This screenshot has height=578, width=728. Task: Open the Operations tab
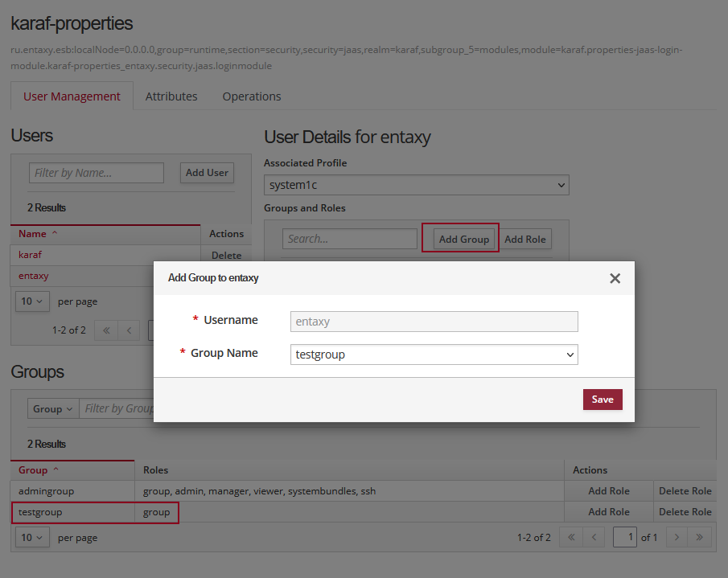(252, 96)
